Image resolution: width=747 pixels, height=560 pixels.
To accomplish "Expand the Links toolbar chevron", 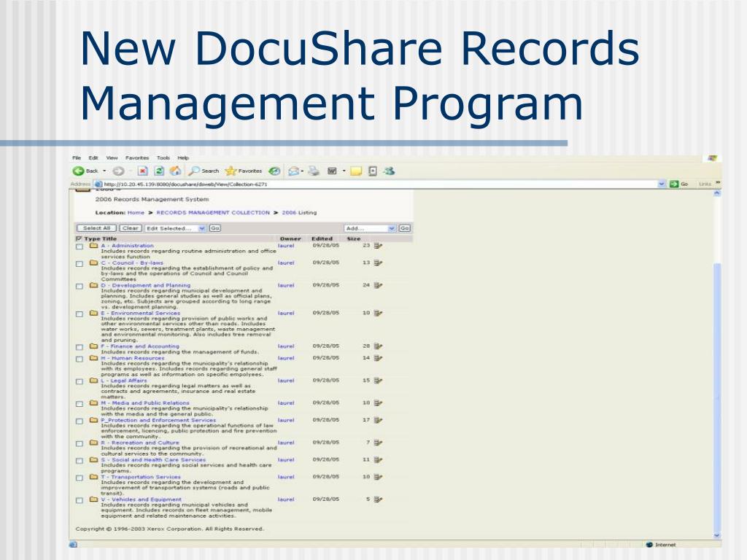I will [718, 183].
